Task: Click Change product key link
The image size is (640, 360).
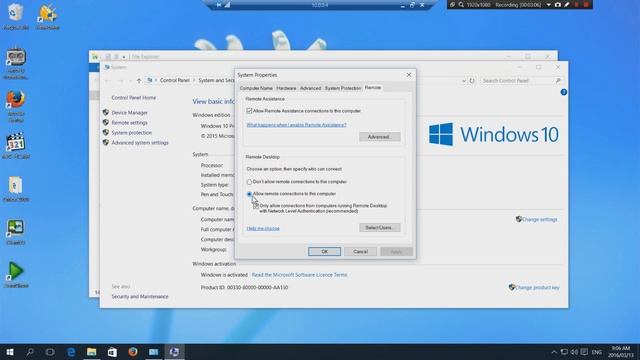Action: 537,288
